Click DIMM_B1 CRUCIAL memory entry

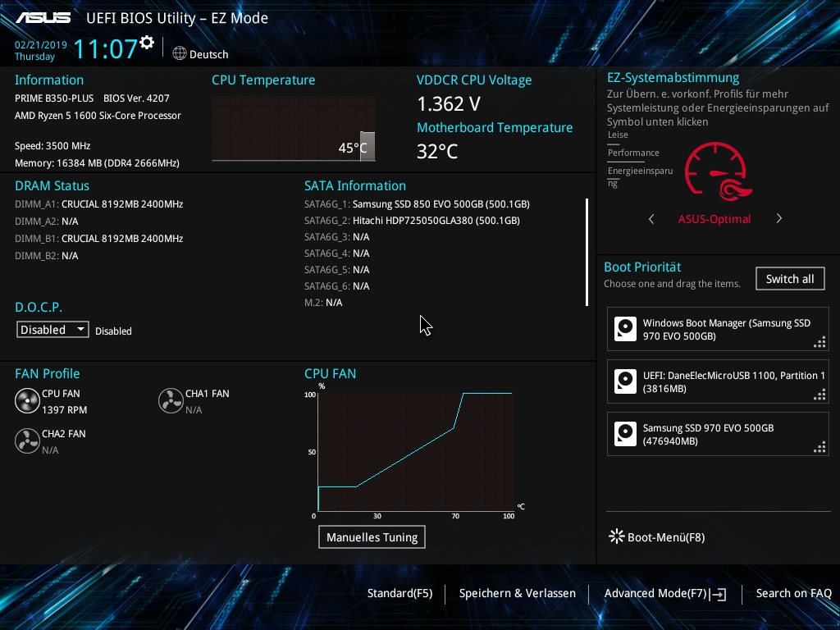click(99, 239)
